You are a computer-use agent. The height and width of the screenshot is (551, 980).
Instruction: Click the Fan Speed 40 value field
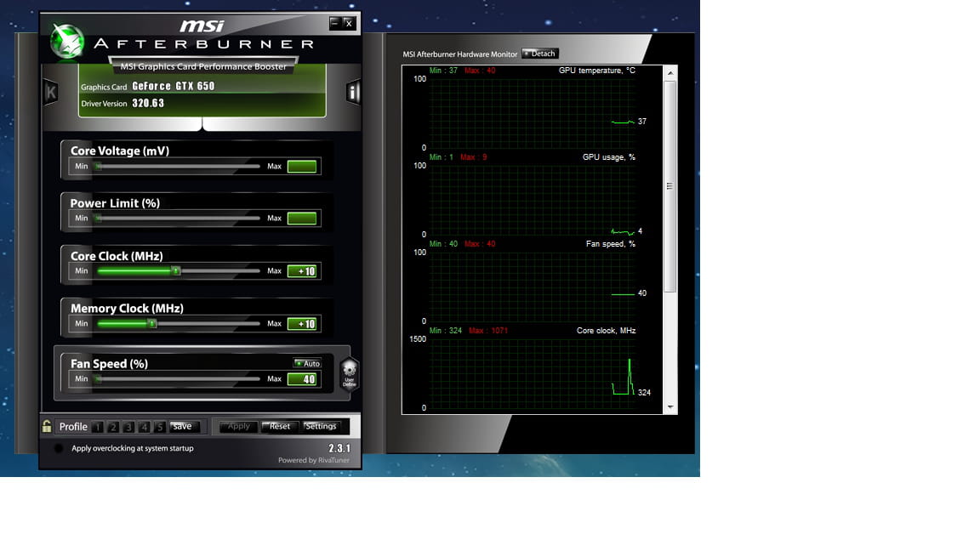(x=302, y=379)
